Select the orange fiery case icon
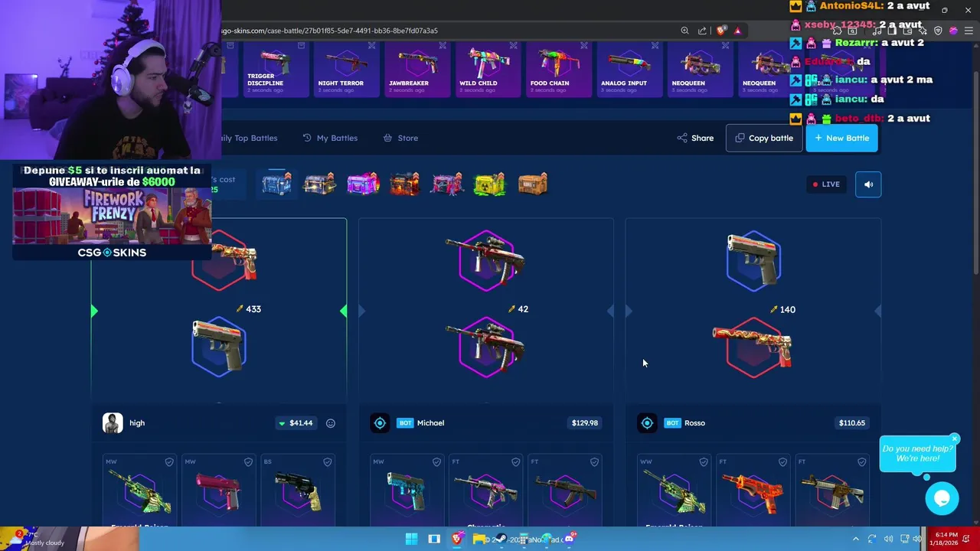 point(404,184)
